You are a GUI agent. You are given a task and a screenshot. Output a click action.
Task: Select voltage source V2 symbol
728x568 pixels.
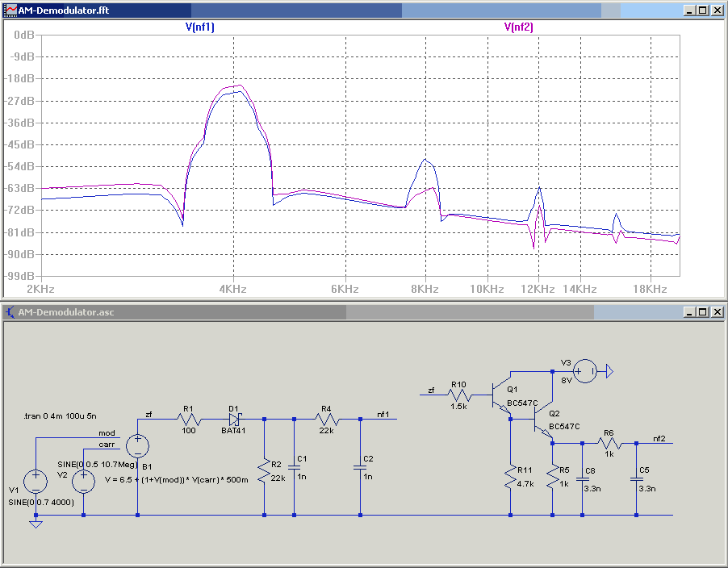tap(84, 481)
